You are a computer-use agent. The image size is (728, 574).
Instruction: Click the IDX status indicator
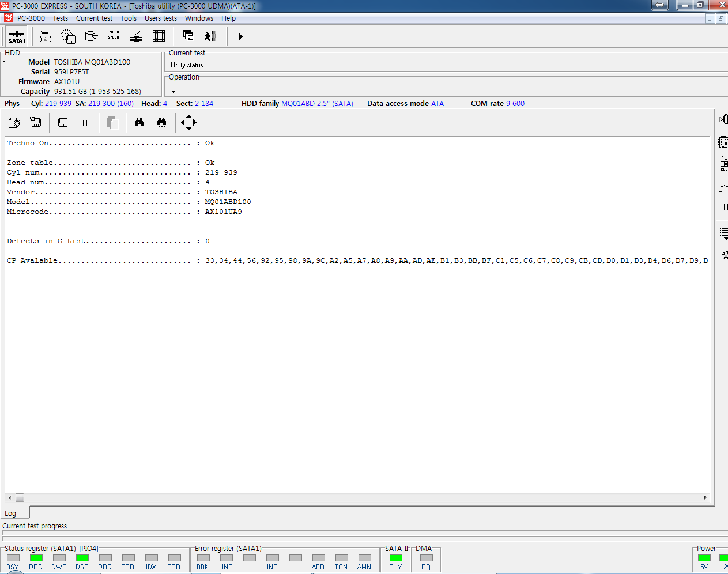[x=151, y=558]
